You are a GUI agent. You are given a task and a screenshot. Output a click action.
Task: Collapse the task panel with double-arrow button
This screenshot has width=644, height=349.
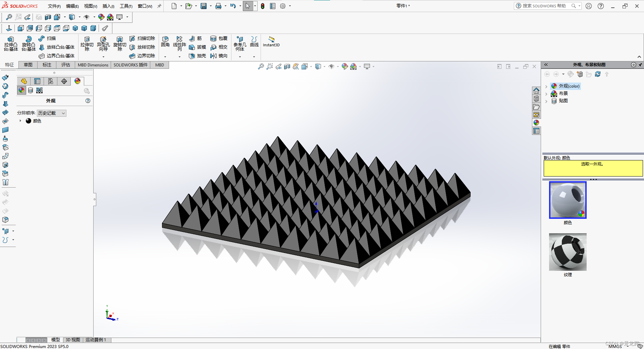tap(546, 64)
